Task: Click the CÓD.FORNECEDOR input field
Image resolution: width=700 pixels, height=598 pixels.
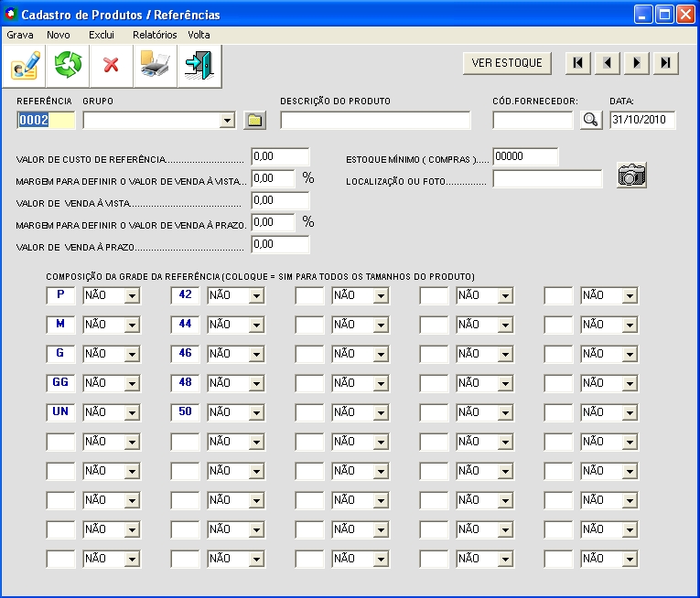Action: pyautogui.click(x=533, y=120)
